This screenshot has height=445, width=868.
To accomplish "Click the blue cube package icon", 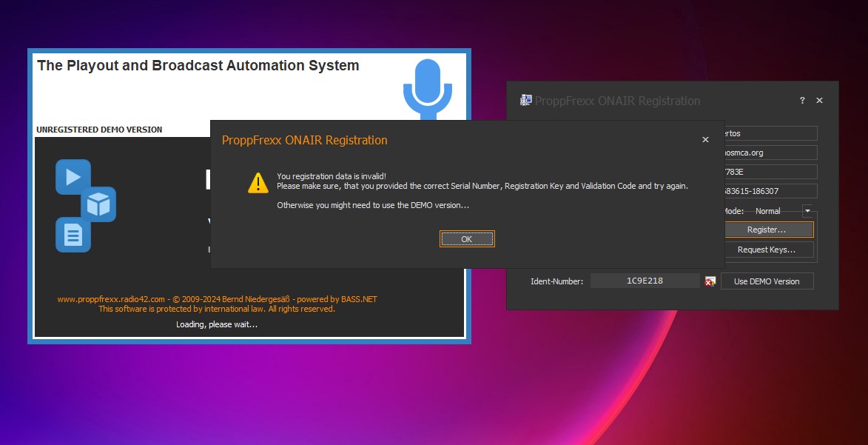I will tap(98, 204).
